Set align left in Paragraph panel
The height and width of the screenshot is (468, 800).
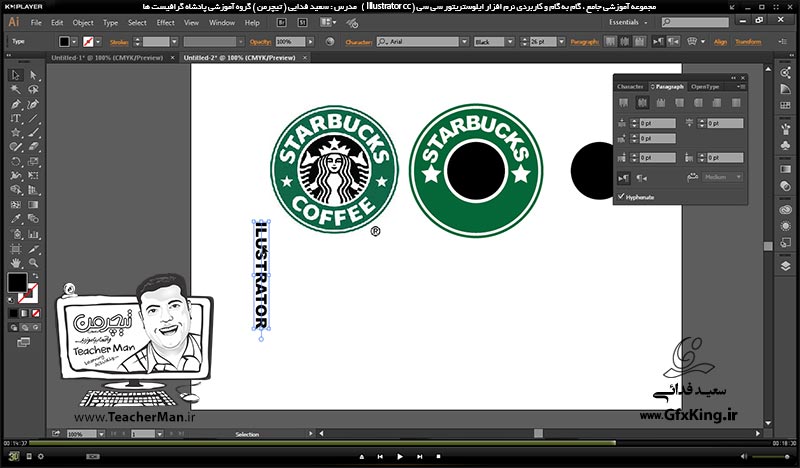point(623,103)
